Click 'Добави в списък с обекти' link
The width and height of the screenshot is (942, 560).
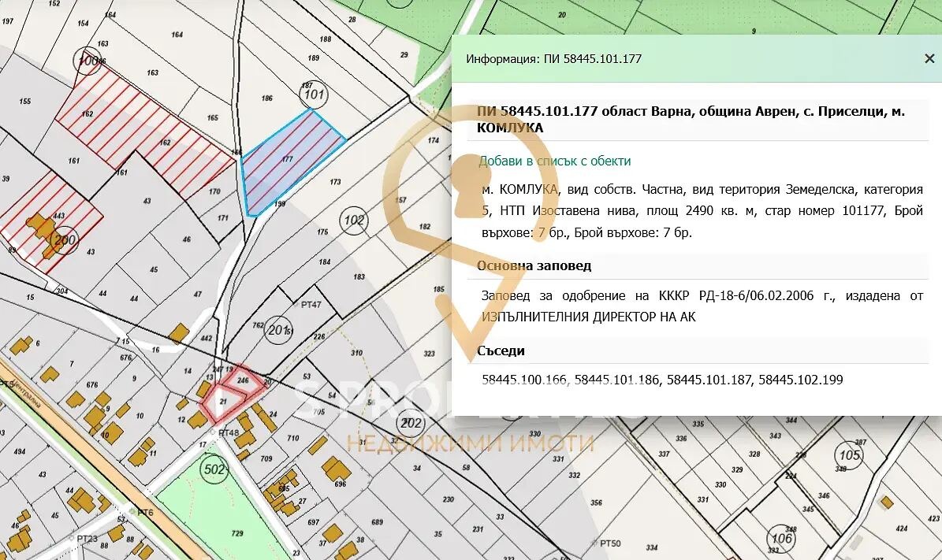[555, 161]
